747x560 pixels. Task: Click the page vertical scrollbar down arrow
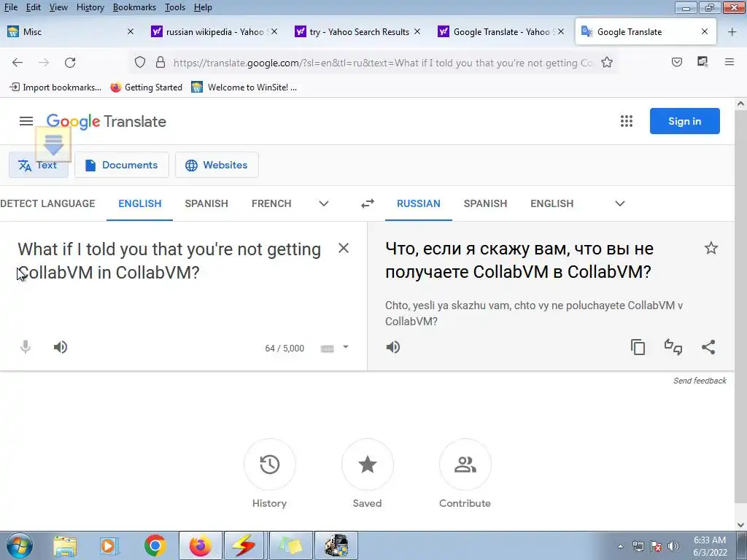click(740, 525)
